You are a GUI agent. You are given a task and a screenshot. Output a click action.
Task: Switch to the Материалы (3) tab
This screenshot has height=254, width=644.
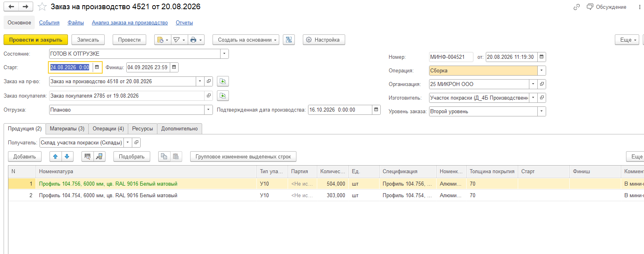pos(67,129)
